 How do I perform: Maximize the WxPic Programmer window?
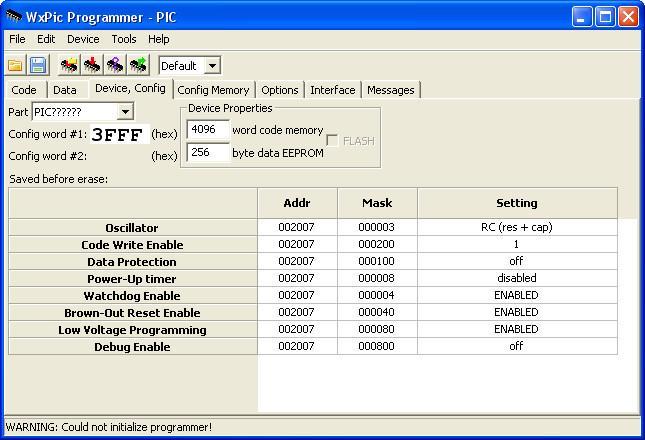point(605,17)
